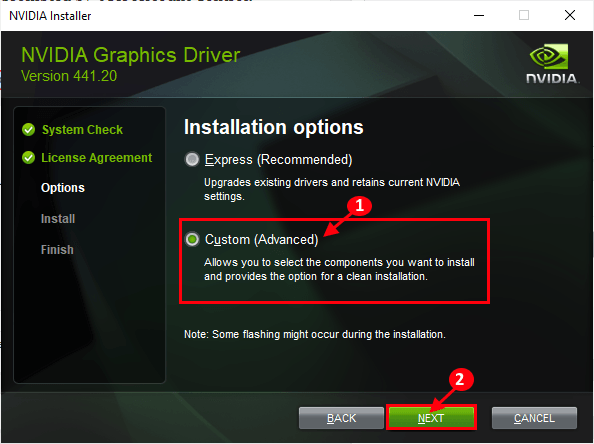Click the BACK button

[341, 418]
